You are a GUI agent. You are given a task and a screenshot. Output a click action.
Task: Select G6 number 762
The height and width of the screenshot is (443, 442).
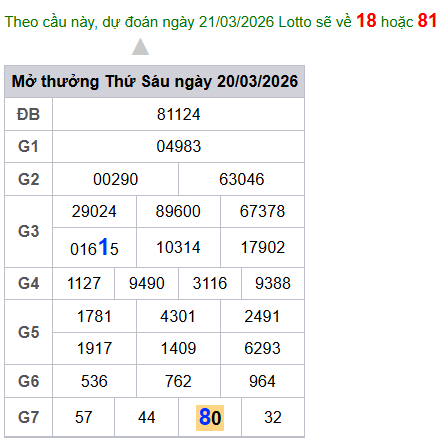click(178, 381)
